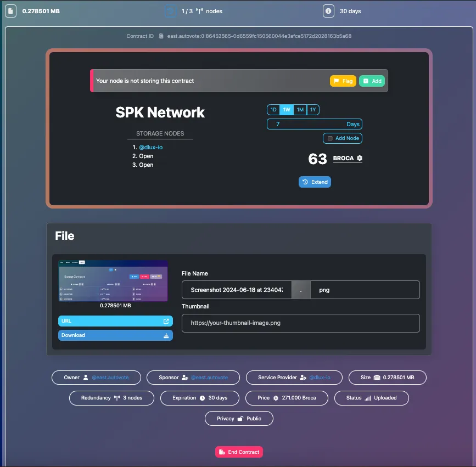
Task: Click the green Add button
Action: [372, 81]
